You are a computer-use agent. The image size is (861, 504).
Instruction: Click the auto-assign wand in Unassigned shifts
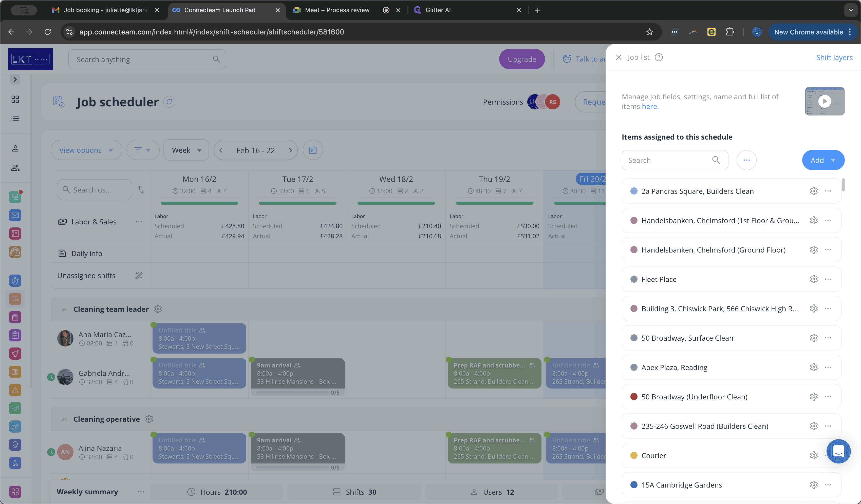click(139, 276)
